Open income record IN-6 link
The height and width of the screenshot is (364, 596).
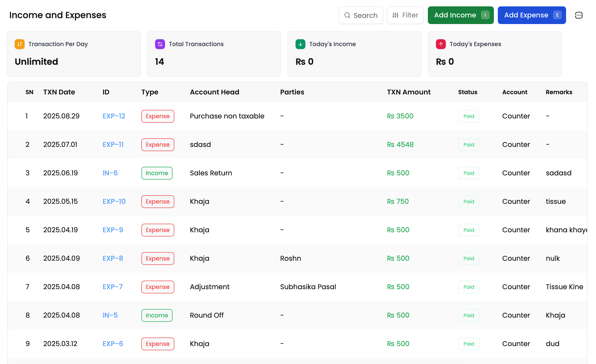[110, 173]
